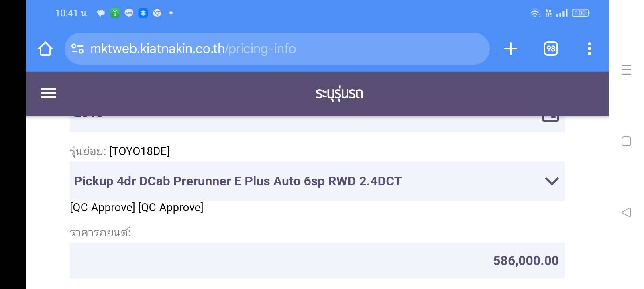Tap the browser home icon
644x289 pixels.
45,49
